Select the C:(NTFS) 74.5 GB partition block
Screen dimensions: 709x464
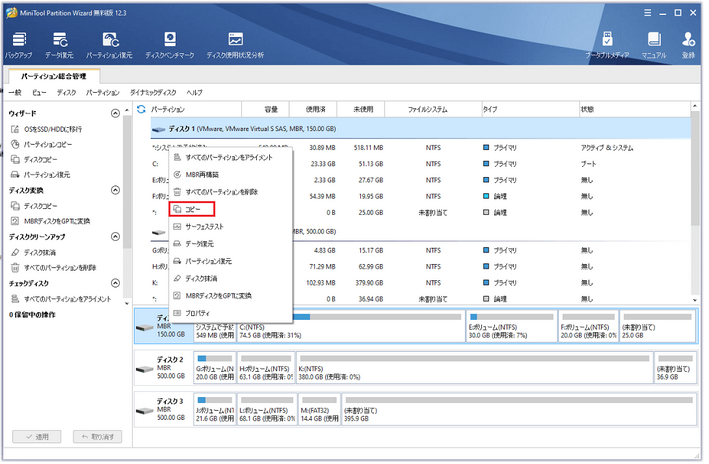(x=351, y=327)
